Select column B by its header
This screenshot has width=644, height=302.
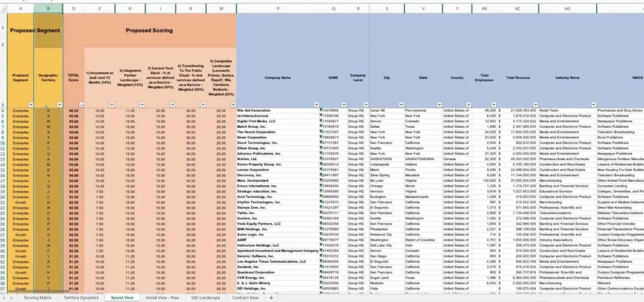[x=48, y=8]
